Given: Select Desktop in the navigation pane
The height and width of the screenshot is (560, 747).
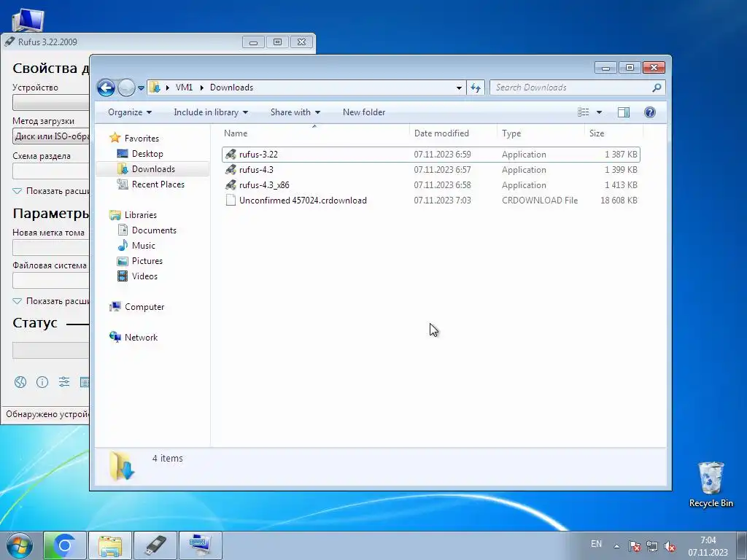Looking at the screenshot, I should click(x=147, y=153).
